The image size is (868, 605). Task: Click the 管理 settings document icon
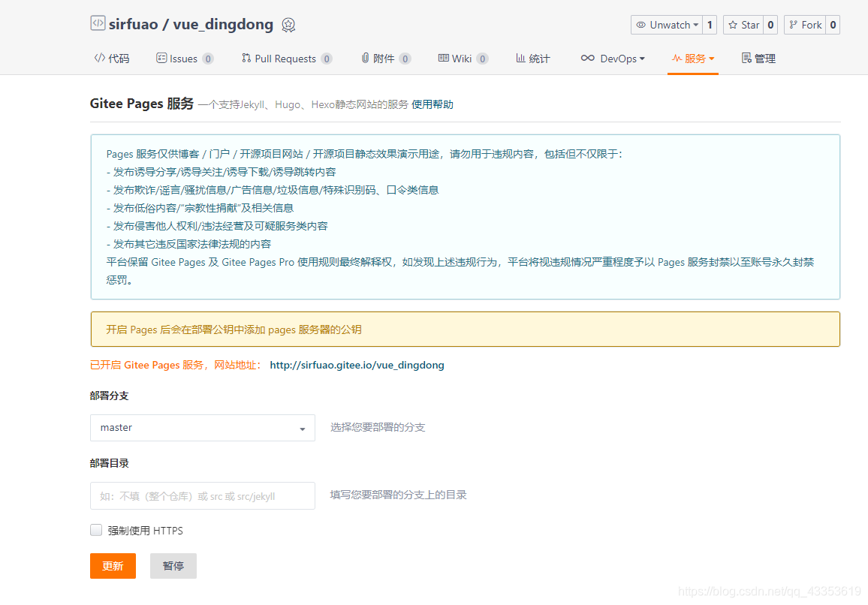(x=746, y=58)
